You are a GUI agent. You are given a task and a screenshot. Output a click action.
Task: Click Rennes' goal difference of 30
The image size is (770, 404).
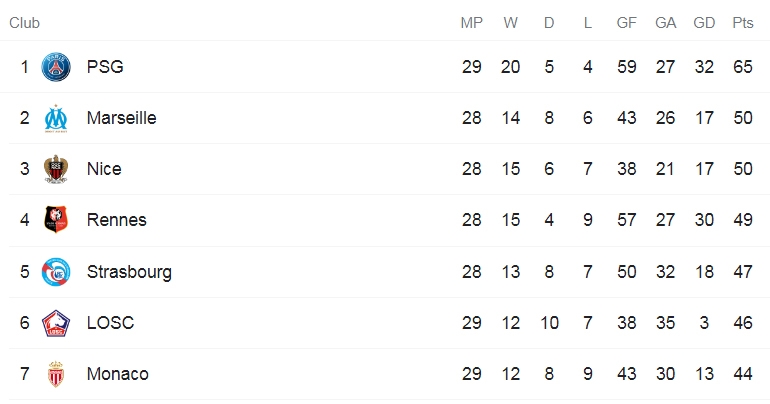704,220
